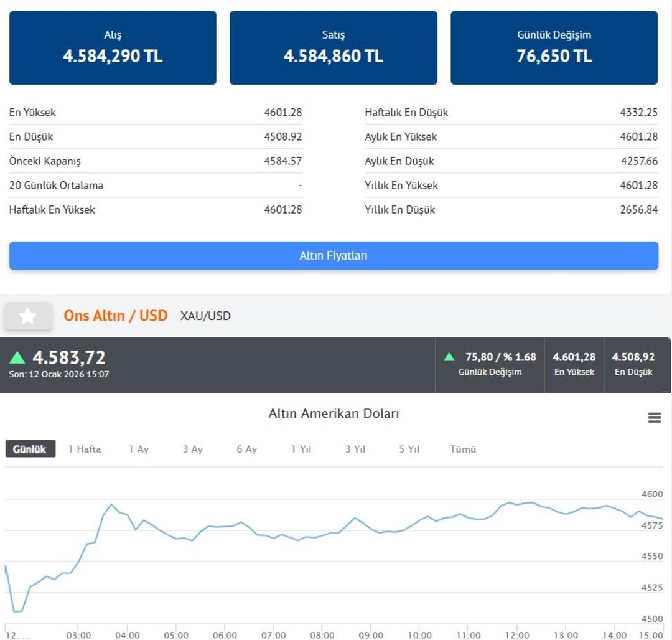Screen dimensions: 672x640
Task: Show the 3 Ay chart range
Action: pos(193,449)
